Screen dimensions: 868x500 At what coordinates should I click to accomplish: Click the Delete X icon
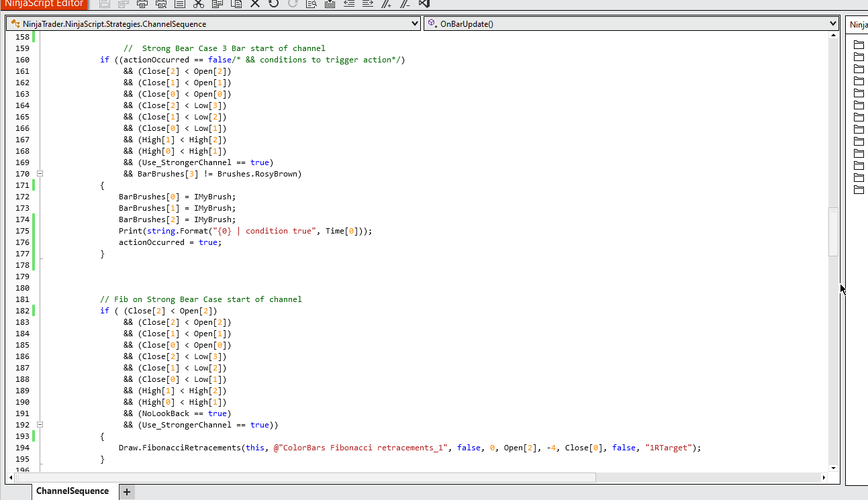click(x=254, y=4)
